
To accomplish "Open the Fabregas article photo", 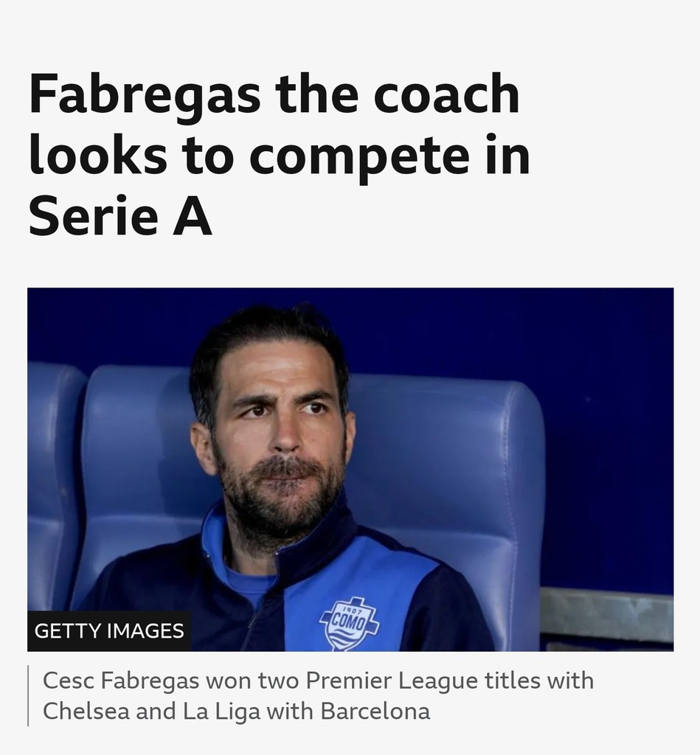I will (x=350, y=469).
